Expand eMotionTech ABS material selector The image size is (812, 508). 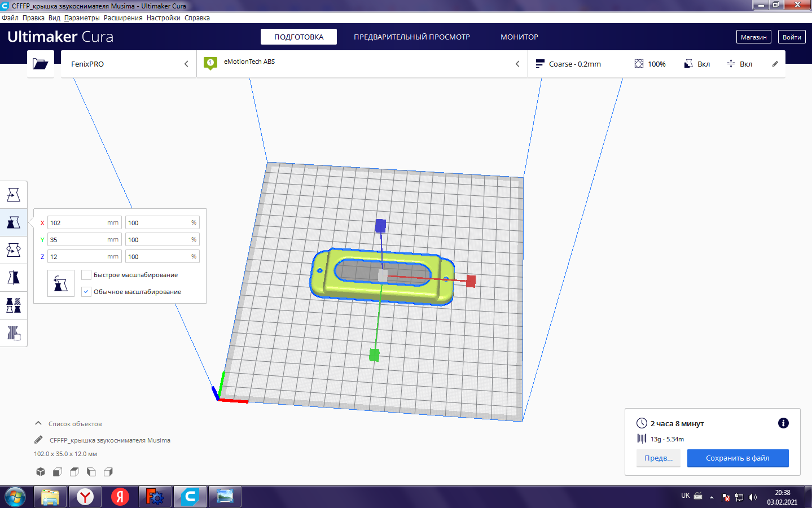click(x=362, y=64)
